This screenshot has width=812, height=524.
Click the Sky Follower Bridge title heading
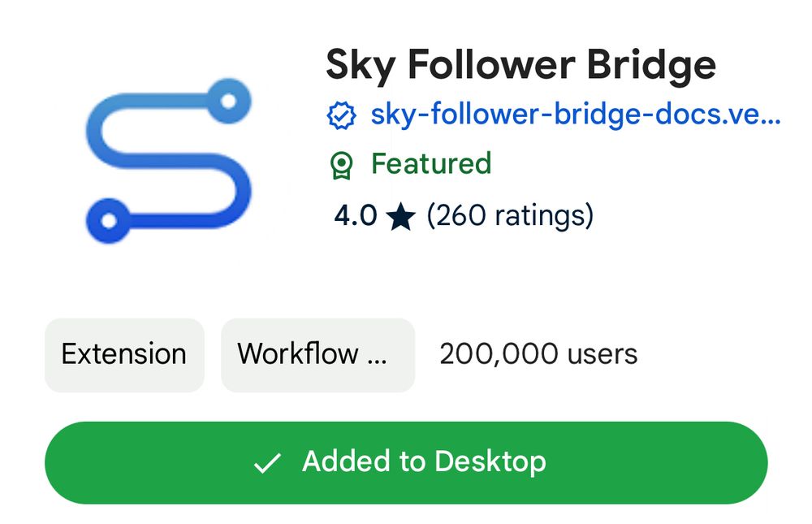[x=520, y=65]
